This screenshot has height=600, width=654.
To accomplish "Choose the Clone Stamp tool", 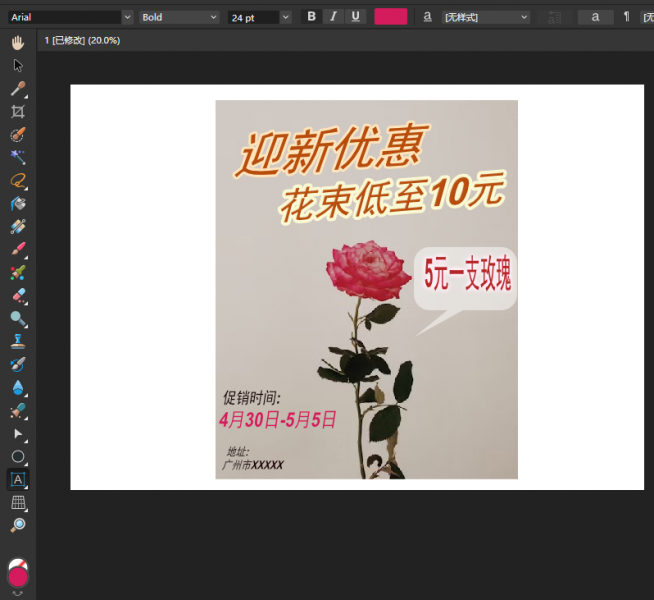I will [18, 341].
